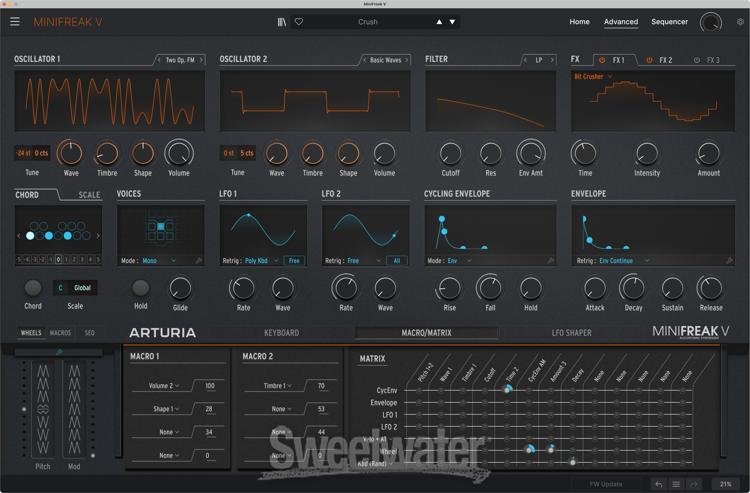The image size is (750, 493).
Task: Load next preset with down arrow
Action: click(452, 22)
